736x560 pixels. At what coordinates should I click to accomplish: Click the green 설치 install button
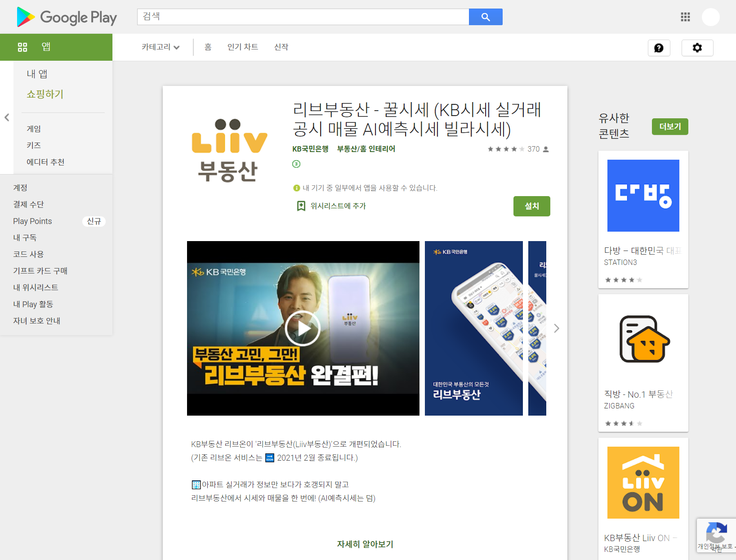click(532, 206)
